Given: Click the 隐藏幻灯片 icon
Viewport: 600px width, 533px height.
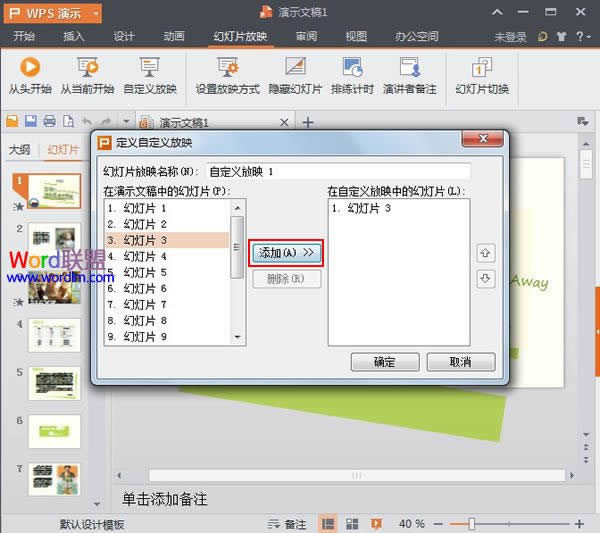Looking at the screenshot, I should click(x=295, y=68).
